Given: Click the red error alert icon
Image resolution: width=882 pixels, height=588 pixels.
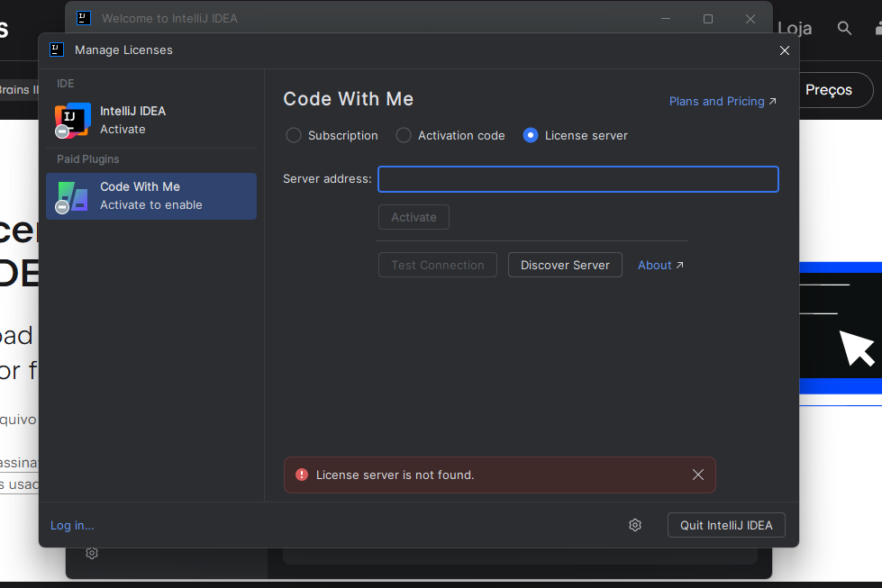Looking at the screenshot, I should point(302,475).
